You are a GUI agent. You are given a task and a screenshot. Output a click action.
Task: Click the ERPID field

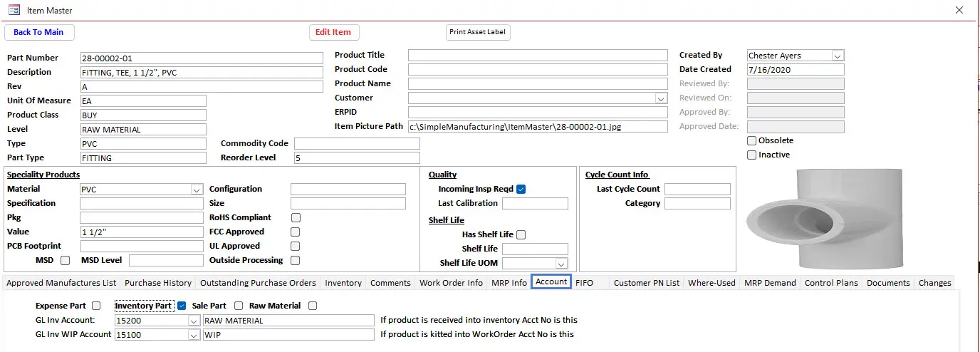pyautogui.click(x=538, y=113)
